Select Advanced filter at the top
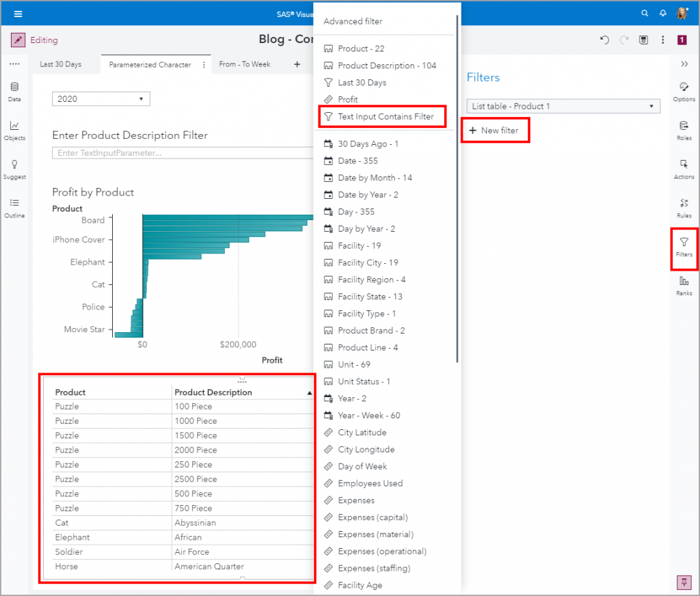Image resolution: width=700 pixels, height=596 pixels. 354,21
